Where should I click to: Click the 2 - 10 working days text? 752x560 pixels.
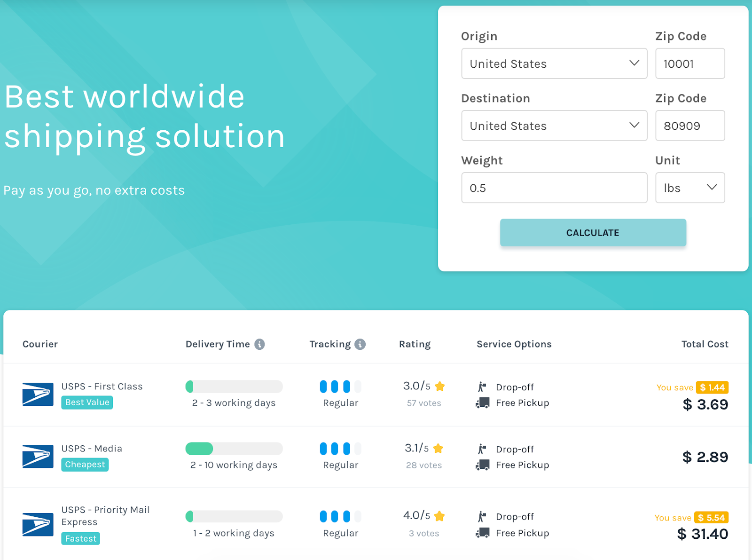(x=234, y=465)
